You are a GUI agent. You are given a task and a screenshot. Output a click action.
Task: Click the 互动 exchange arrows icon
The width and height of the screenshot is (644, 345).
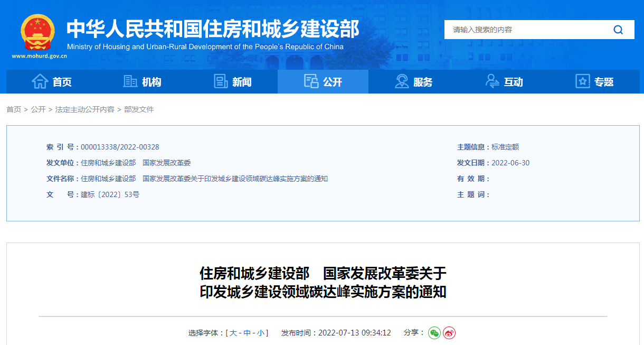pos(492,81)
